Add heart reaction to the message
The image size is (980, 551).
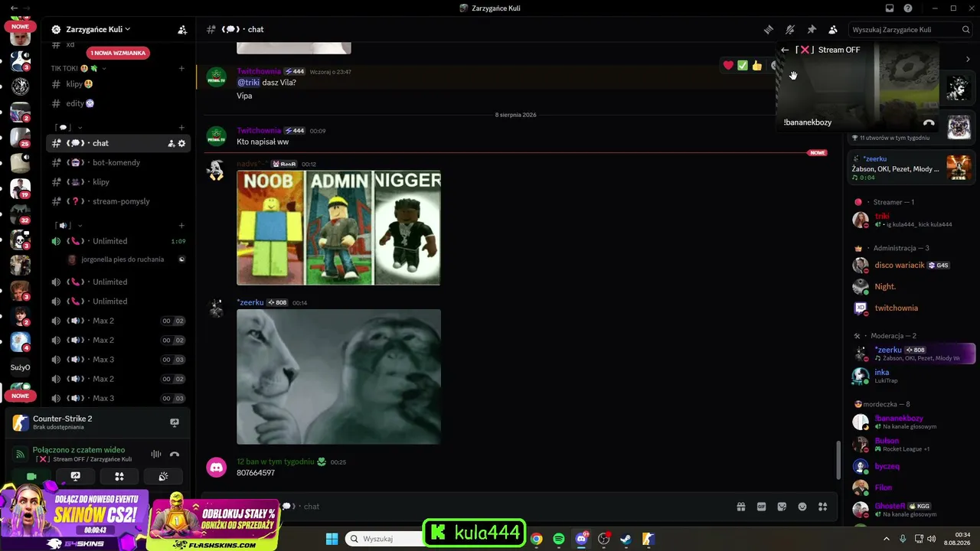pos(728,66)
